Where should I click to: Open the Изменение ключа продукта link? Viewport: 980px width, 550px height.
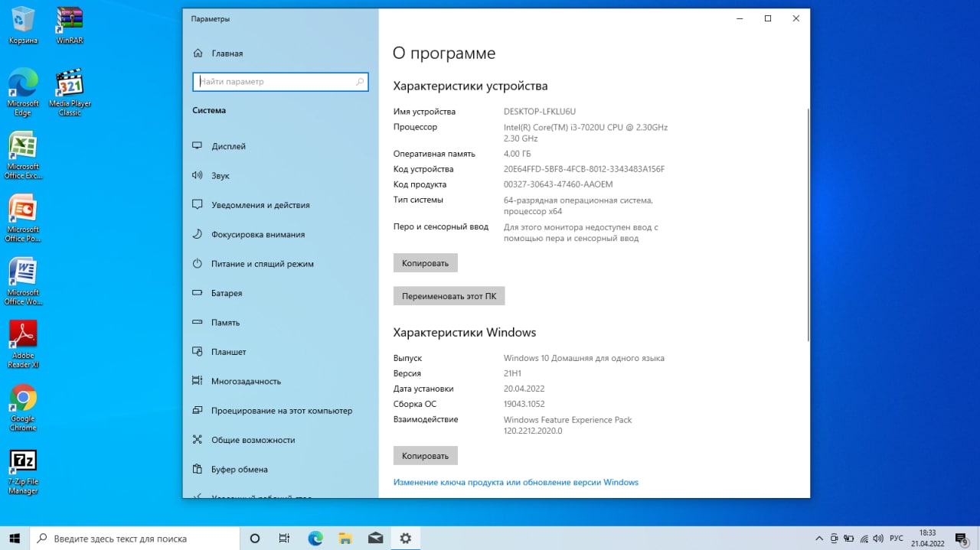(x=515, y=483)
